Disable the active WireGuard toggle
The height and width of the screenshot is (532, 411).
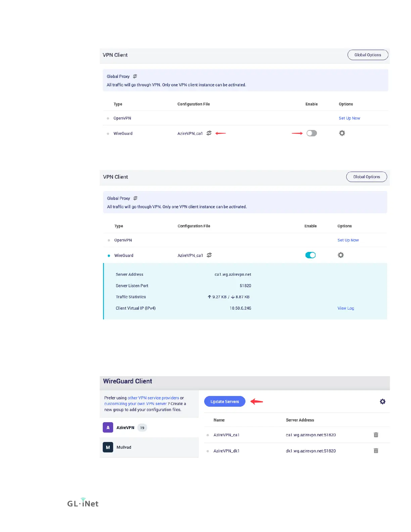pyautogui.click(x=311, y=255)
